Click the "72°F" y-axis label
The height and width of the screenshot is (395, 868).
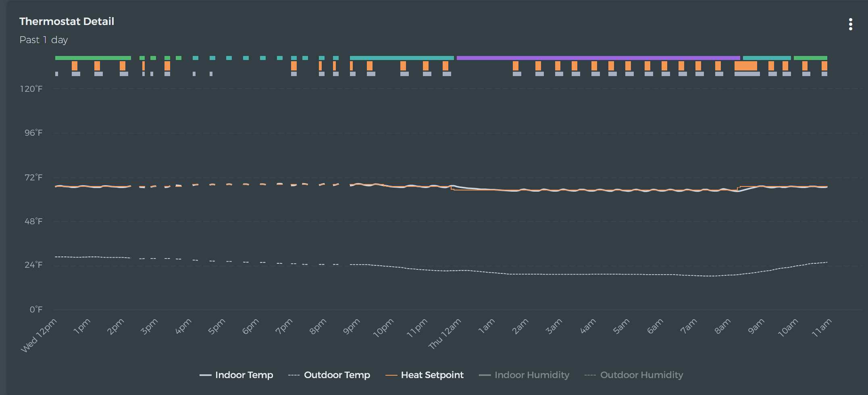click(x=33, y=177)
